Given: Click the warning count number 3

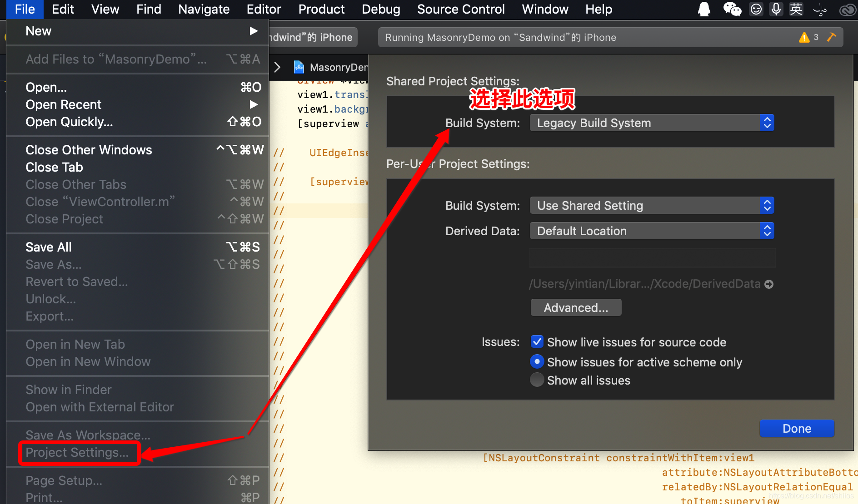Looking at the screenshot, I should click(x=816, y=37).
